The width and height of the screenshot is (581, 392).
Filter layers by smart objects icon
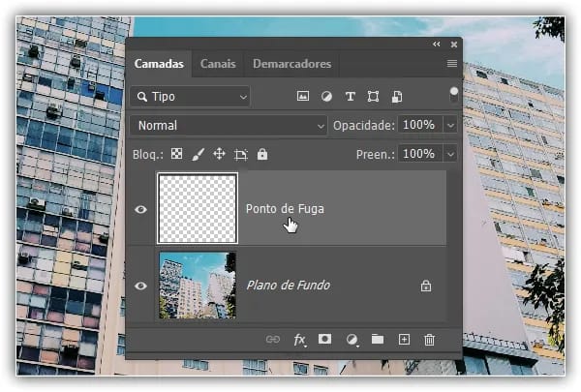click(397, 97)
